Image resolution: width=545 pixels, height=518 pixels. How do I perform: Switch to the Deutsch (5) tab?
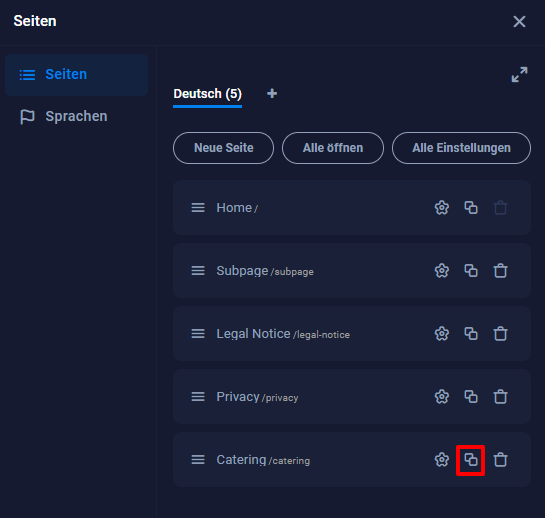(208, 94)
